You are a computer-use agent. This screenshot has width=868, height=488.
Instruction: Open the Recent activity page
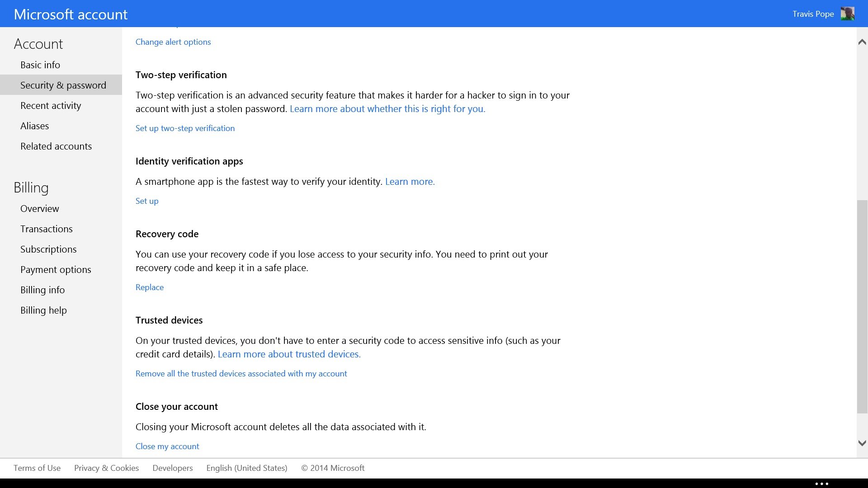[x=51, y=105]
